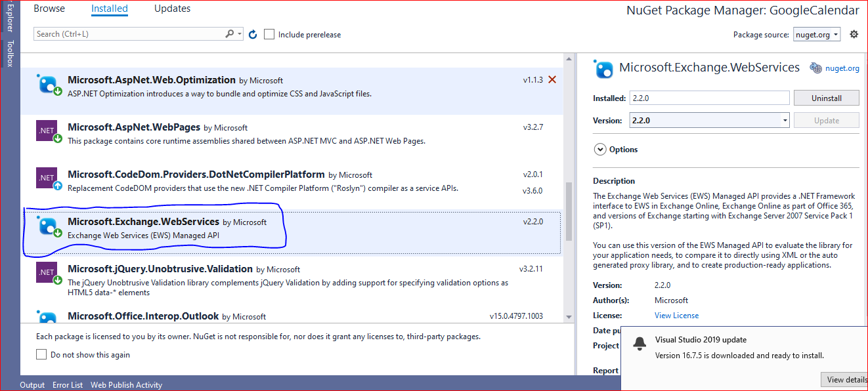Select Microsoft.CodeDom.Providers.DotNetCompilerPlatform package
This screenshot has width=868, height=391.
pos(292,186)
